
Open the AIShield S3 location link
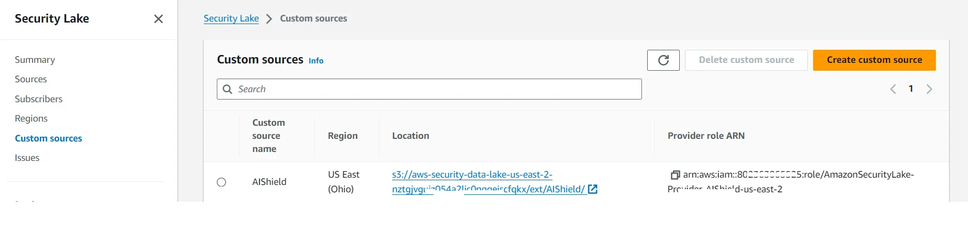click(489, 182)
